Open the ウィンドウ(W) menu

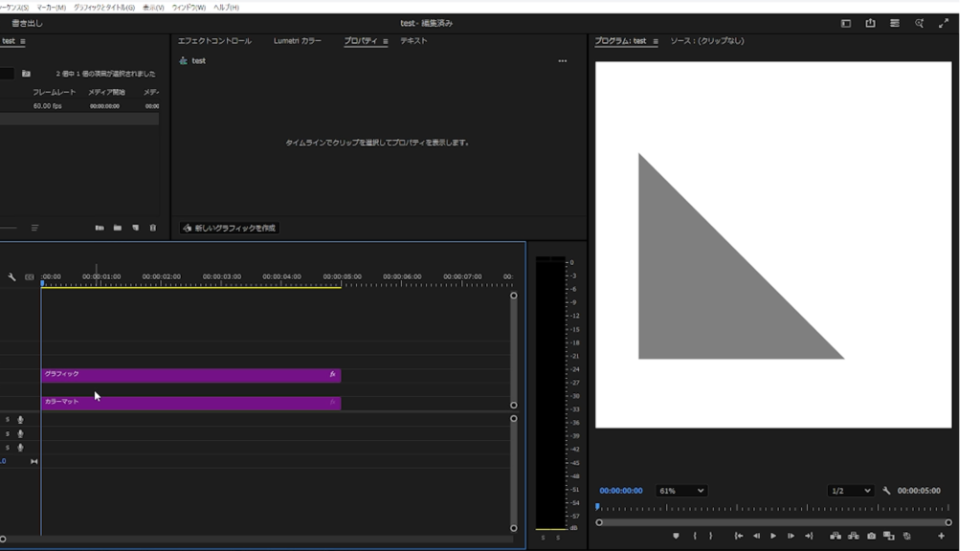(189, 8)
